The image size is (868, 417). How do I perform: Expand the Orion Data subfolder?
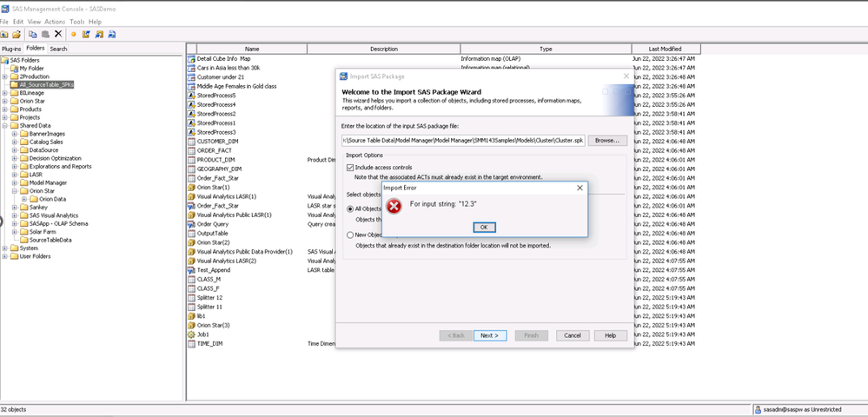(24, 199)
